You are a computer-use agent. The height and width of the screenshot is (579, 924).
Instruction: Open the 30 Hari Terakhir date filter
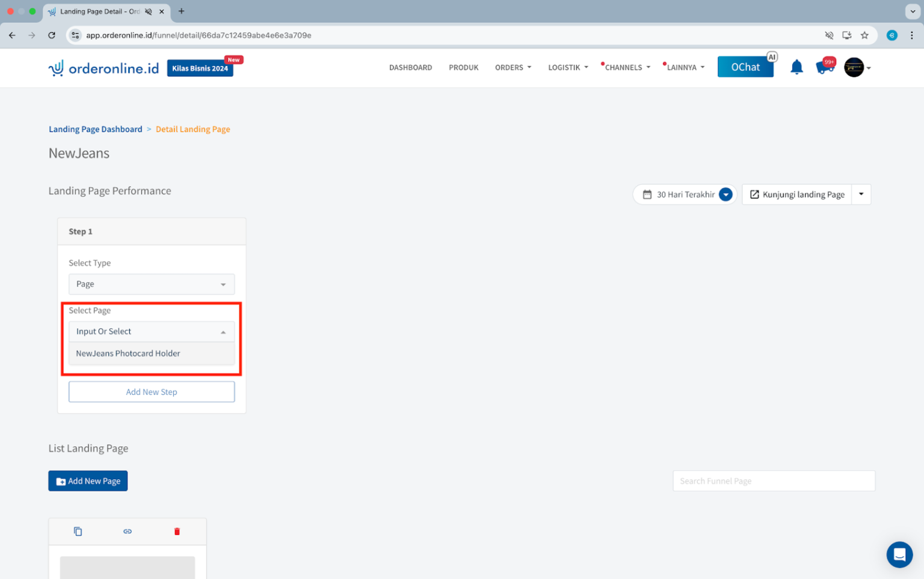pyautogui.click(x=685, y=195)
